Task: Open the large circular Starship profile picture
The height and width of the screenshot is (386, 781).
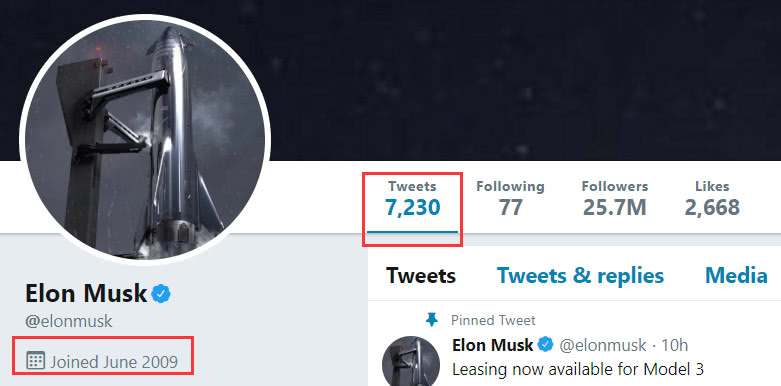Action: coord(145,137)
